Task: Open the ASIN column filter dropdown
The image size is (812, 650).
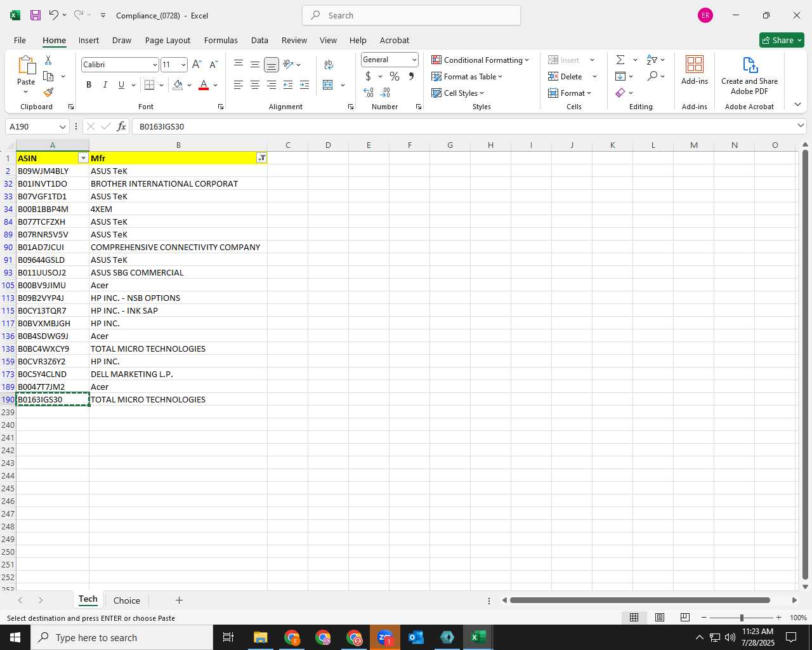Action: click(83, 158)
